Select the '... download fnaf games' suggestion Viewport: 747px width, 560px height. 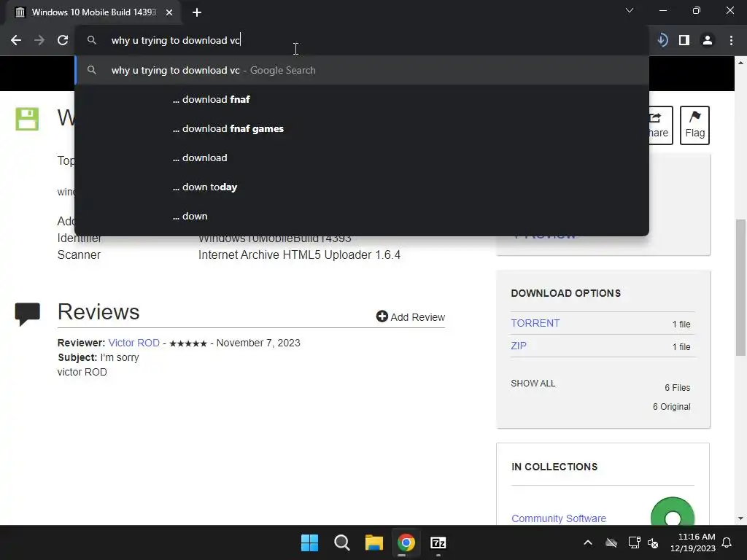pos(362,128)
